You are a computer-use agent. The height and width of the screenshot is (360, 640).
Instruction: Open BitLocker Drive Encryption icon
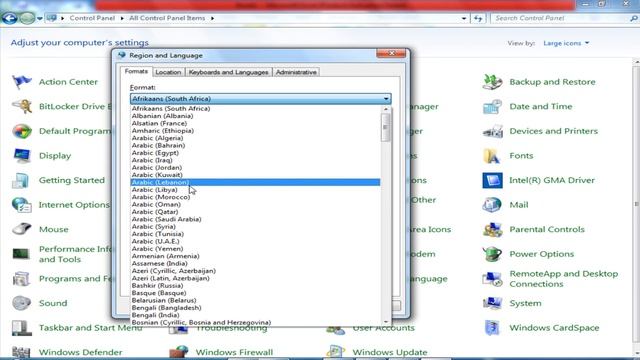coord(22,107)
